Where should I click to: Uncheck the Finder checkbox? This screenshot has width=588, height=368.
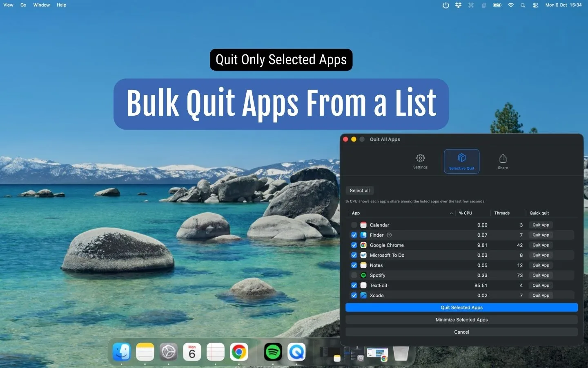coord(354,235)
